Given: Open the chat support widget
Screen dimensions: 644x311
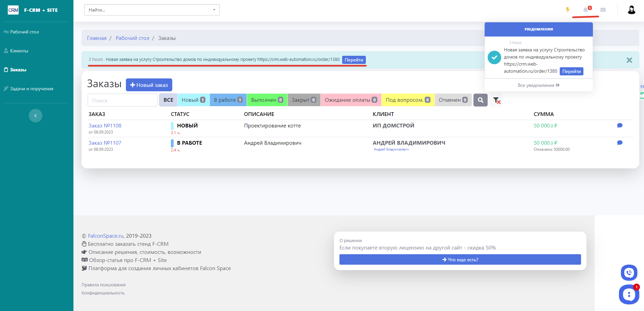Looking at the screenshot, I should tap(628, 294).
